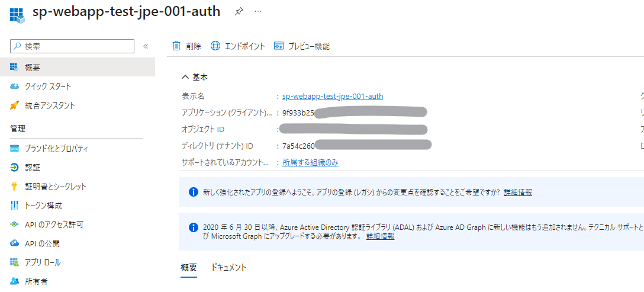Click the ディレクトリ (テナント) ID label
The width and height of the screenshot is (644, 292).
[217, 146]
